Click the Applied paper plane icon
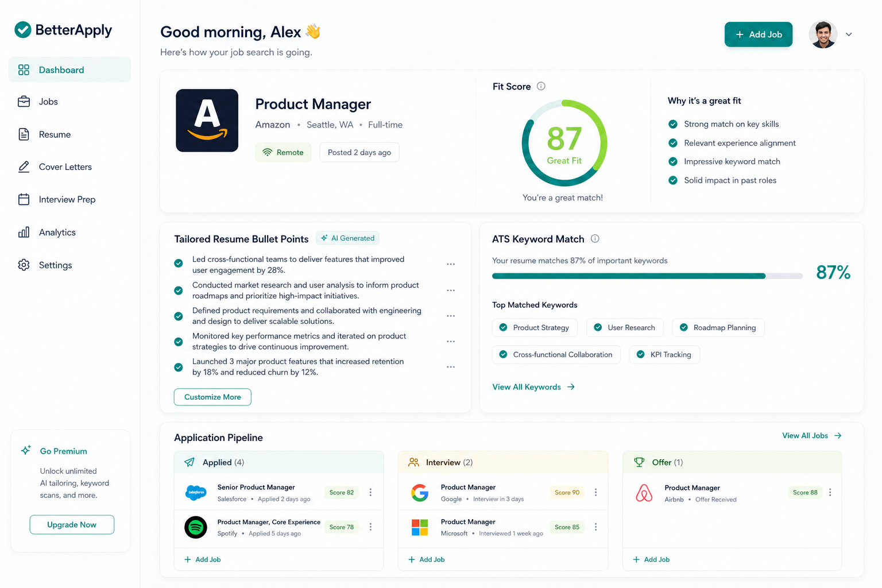Screen dimensions: 882x588 coord(189,462)
